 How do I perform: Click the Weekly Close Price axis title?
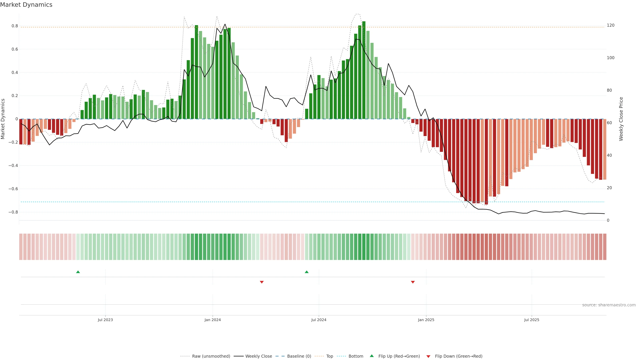click(x=621, y=119)
